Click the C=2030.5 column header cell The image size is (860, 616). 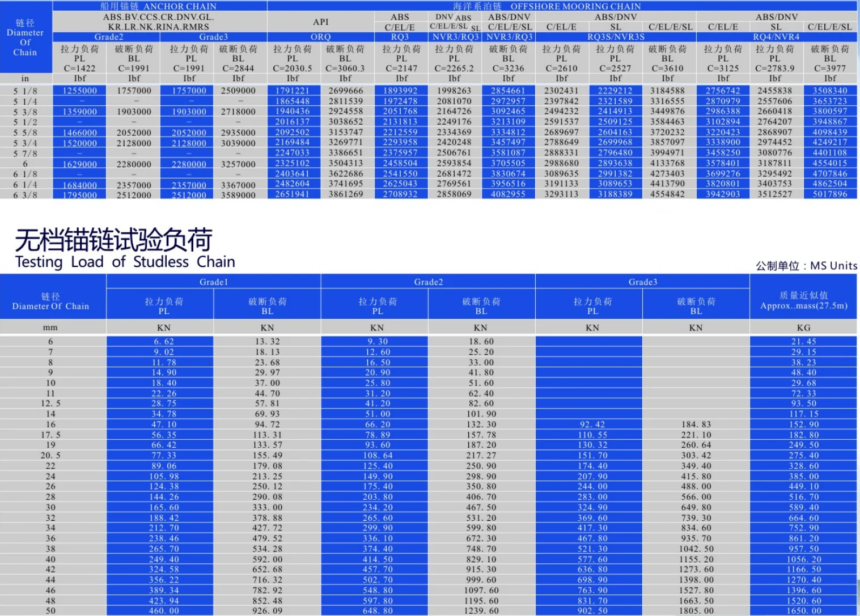tap(293, 68)
